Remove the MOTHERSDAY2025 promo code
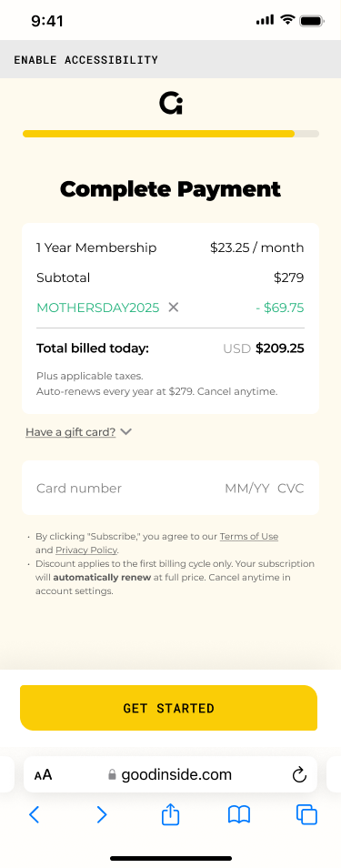The width and height of the screenshot is (341, 868). tap(174, 308)
